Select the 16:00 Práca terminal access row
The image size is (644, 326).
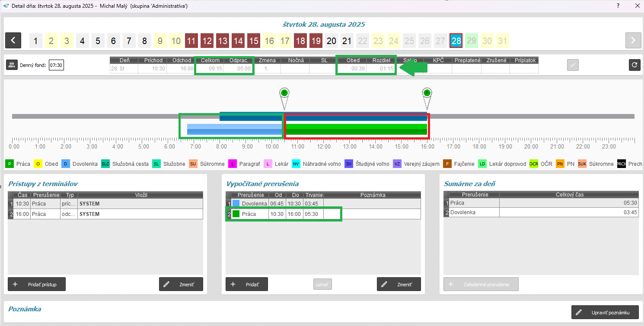pyautogui.click(x=105, y=214)
